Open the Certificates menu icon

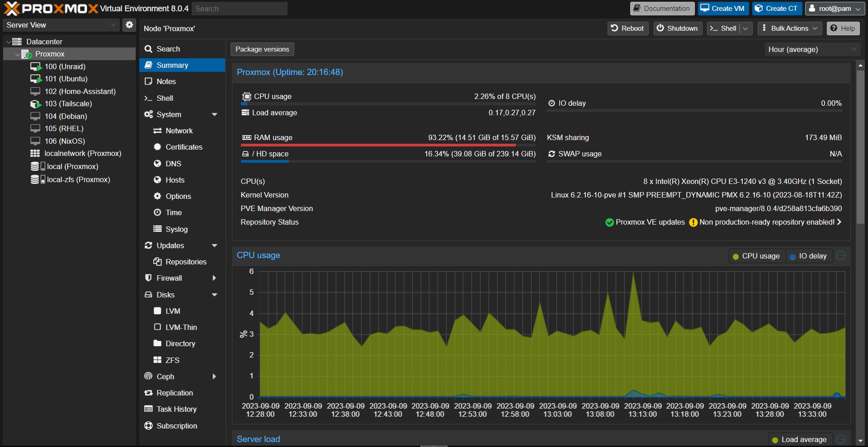157,147
